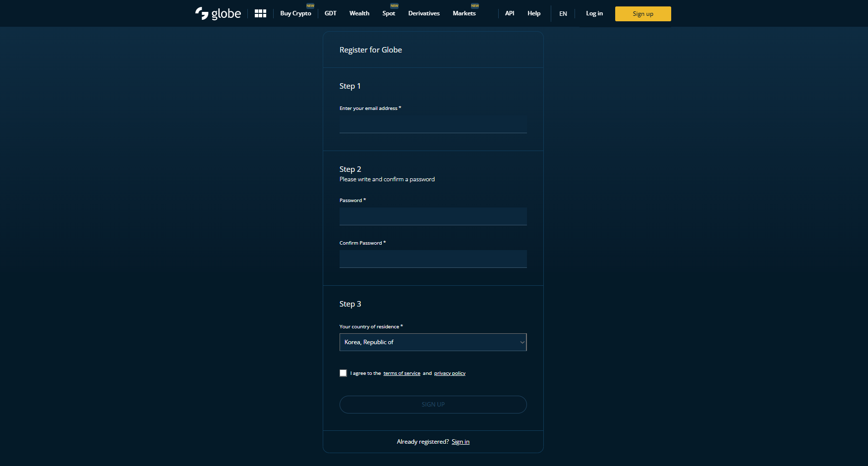868x466 pixels.
Task: Click into the Password field
Action: 433,216
